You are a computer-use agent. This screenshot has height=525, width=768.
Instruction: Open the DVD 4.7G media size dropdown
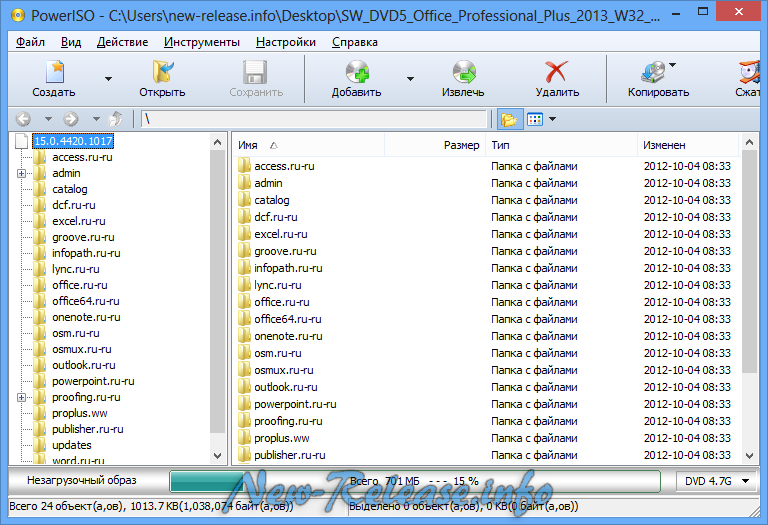click(x=716, y=481)
